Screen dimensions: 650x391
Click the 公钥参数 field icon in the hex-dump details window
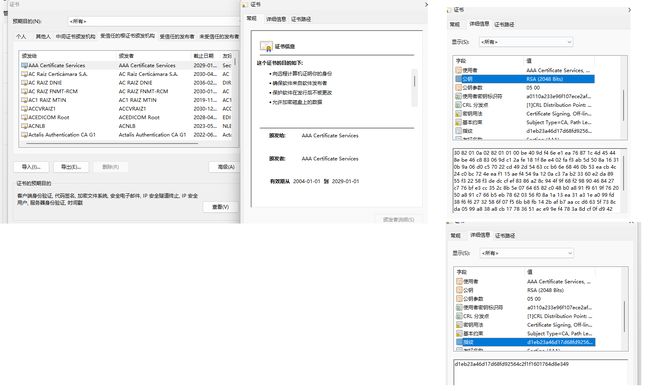(458, 88)
